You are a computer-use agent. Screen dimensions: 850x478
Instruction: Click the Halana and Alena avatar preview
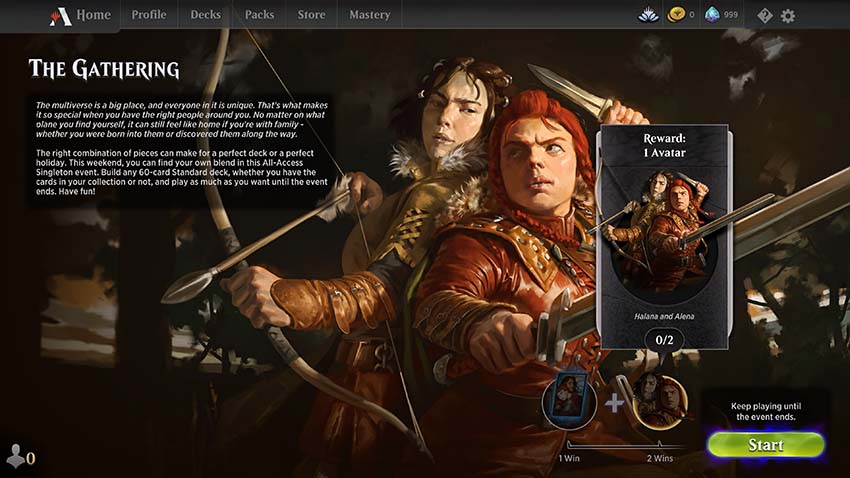[x=664, y=238]
